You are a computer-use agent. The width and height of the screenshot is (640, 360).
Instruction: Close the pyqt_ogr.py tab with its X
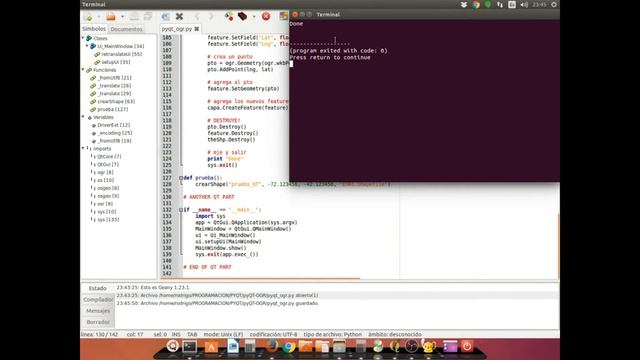coord(197,29)
